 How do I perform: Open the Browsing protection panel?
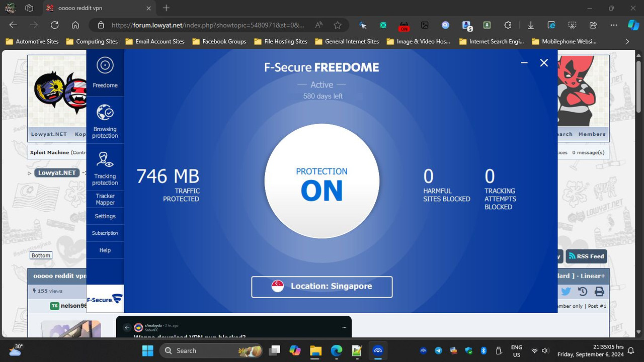tap(105, 120)
